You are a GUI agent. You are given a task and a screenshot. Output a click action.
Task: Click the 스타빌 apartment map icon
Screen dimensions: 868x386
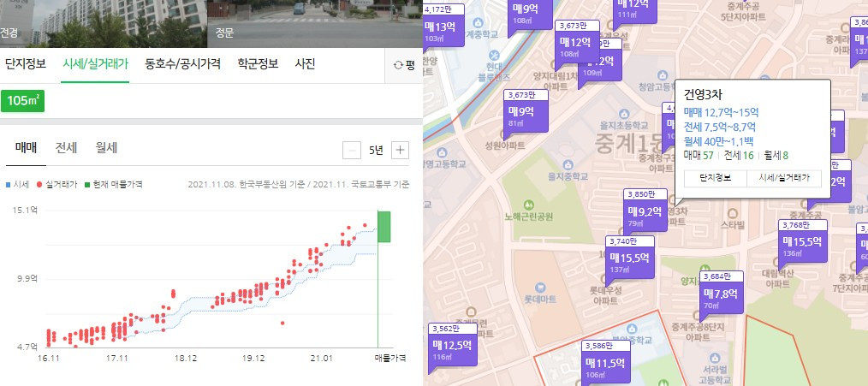[x=734, y=213]
